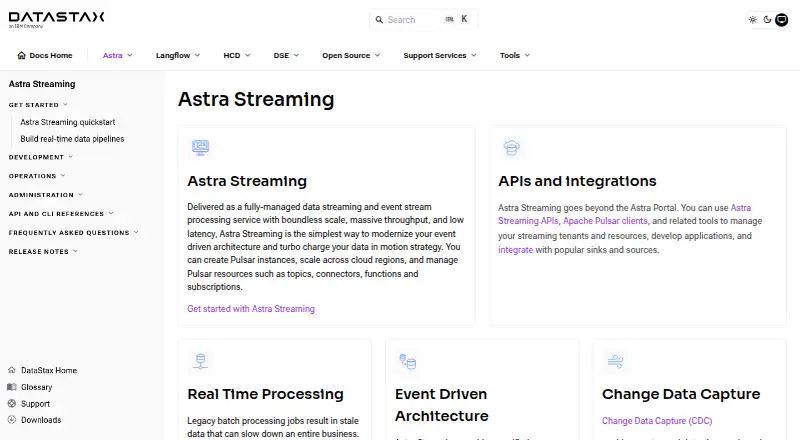The image size is (800, 440).
Task: Click the DataStax logo
Action: click(x=56, y=19)
